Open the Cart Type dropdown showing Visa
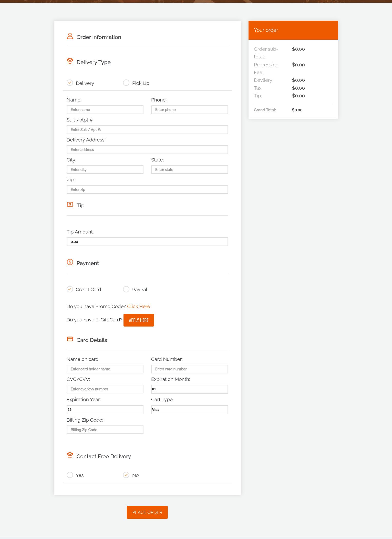 [190, 410]
